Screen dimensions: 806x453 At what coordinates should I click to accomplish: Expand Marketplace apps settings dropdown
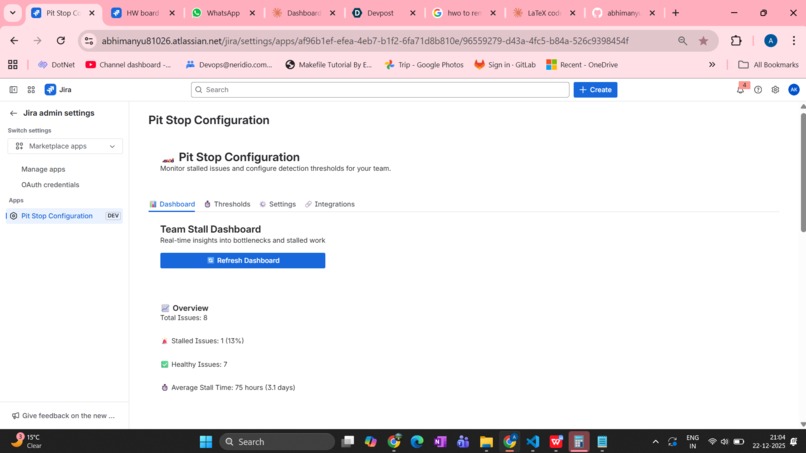point(65,146)
